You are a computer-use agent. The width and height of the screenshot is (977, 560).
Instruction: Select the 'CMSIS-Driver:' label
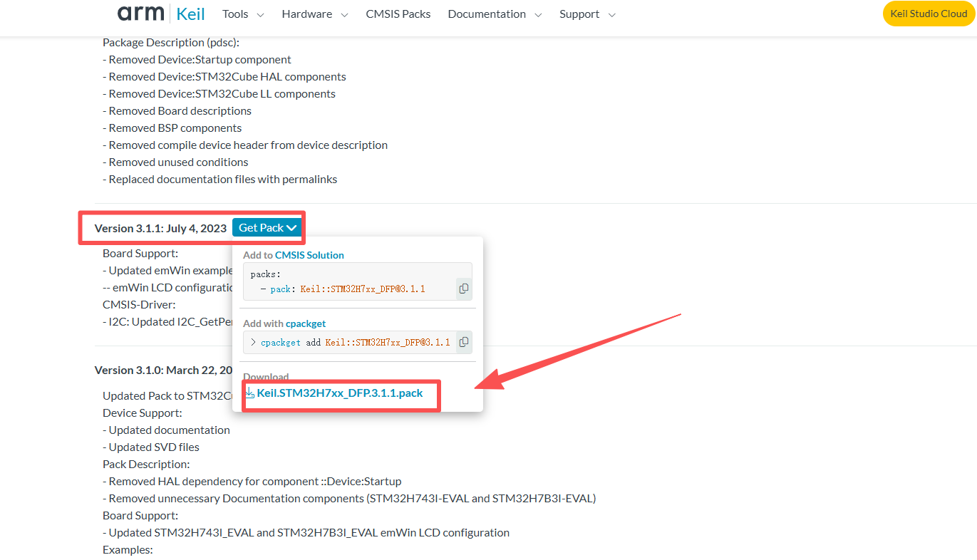138,305
